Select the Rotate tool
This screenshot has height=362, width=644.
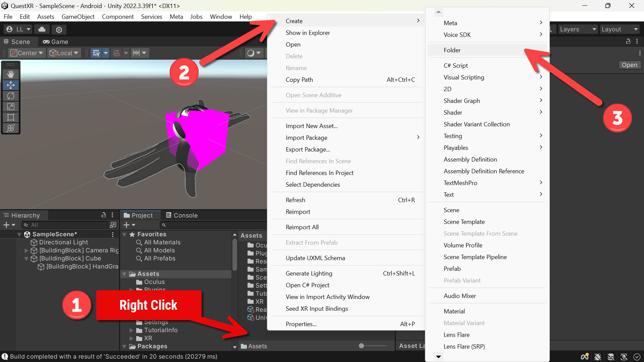click(x=11, y=96)
